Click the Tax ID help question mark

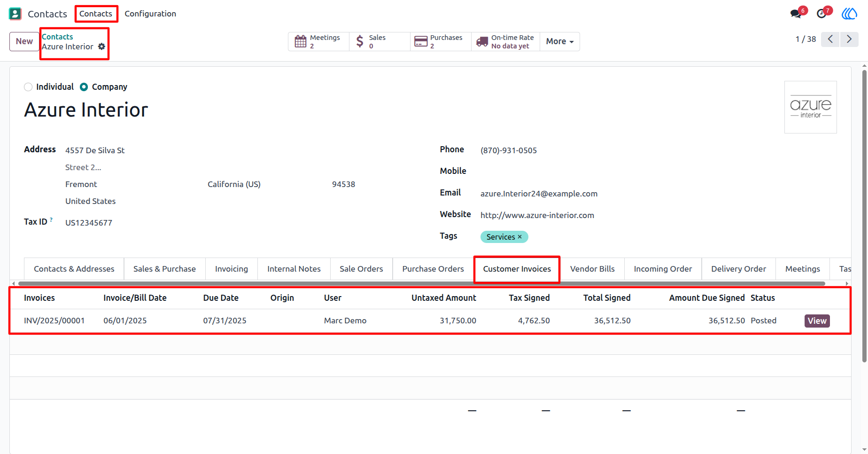(x=51, y=219)
